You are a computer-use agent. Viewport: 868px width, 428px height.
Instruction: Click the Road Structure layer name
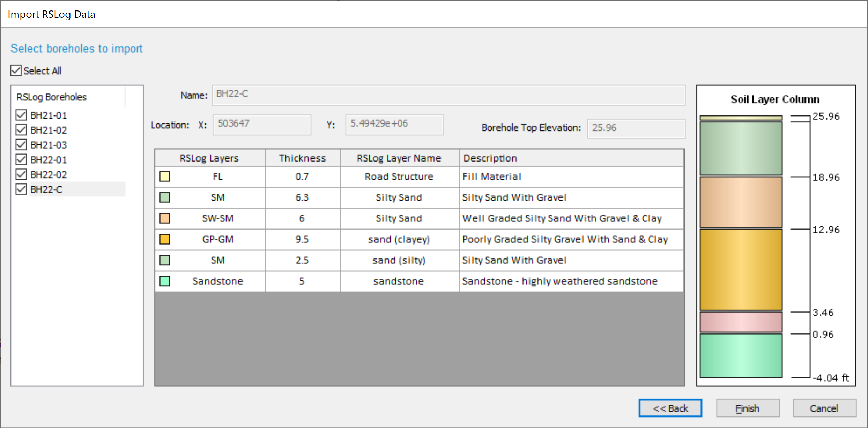(399, 177)
